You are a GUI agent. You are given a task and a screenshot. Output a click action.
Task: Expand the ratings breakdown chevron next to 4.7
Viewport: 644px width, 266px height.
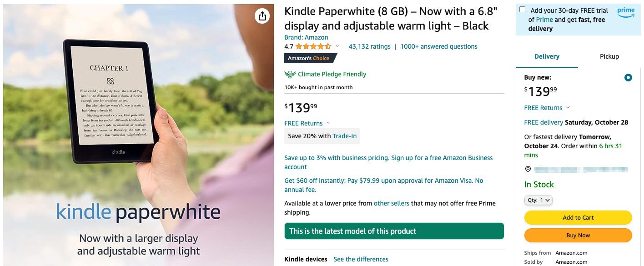(337, 46)
